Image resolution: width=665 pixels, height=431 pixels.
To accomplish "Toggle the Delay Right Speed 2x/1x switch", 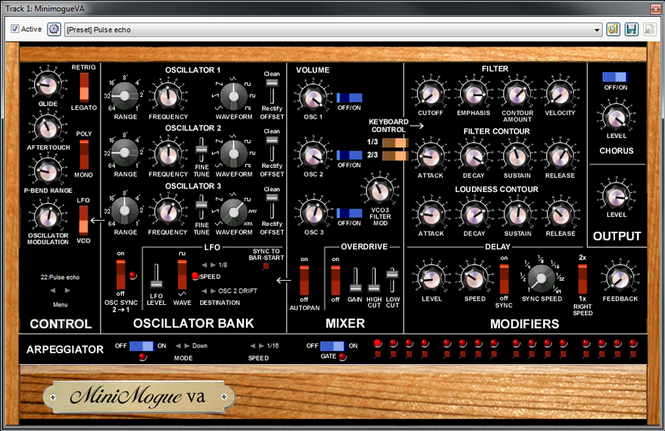I will [582, 279].
